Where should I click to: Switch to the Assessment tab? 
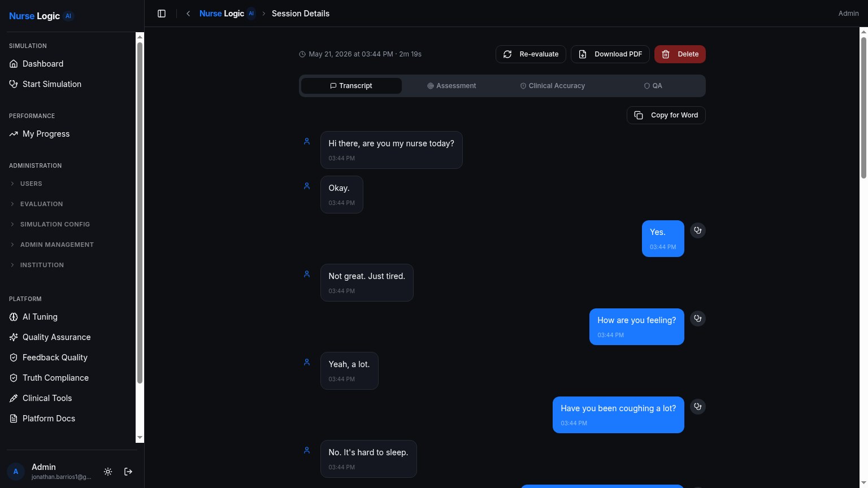tap(452, 86)
